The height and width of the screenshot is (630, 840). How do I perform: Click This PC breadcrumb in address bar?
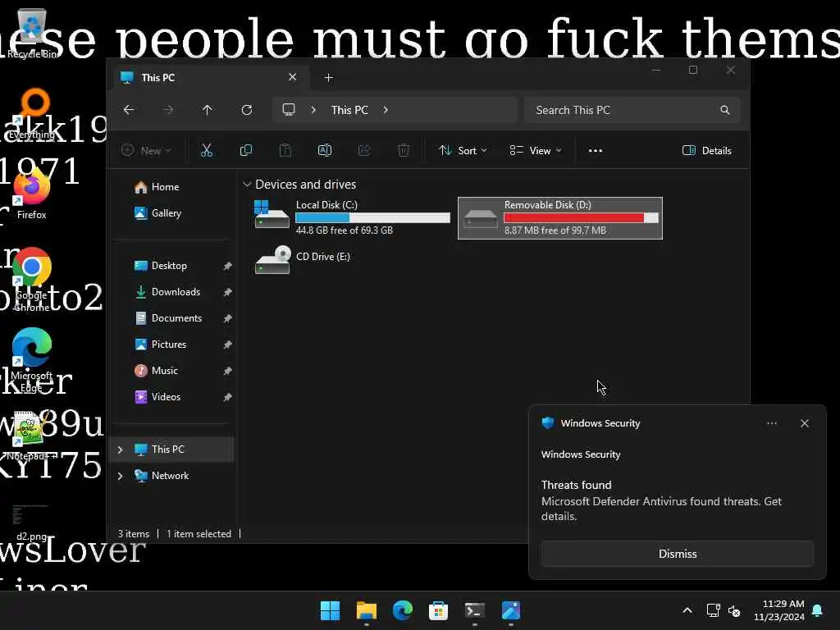click(x=349, y=110)
